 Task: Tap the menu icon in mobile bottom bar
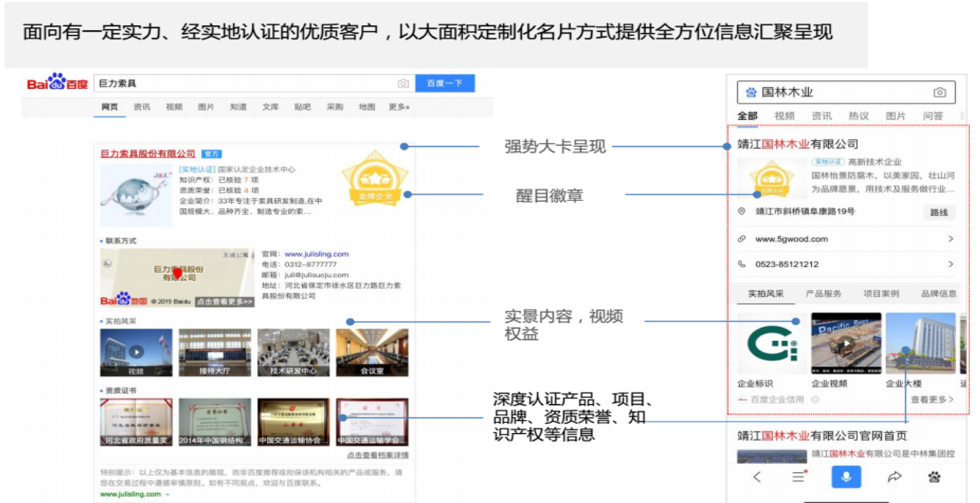tap(799, 476)
